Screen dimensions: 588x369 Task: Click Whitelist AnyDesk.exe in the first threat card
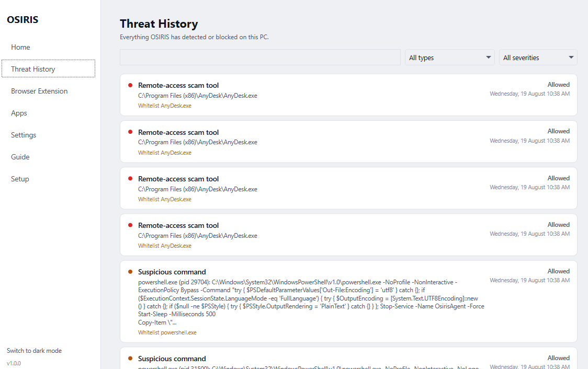point(165,106)
